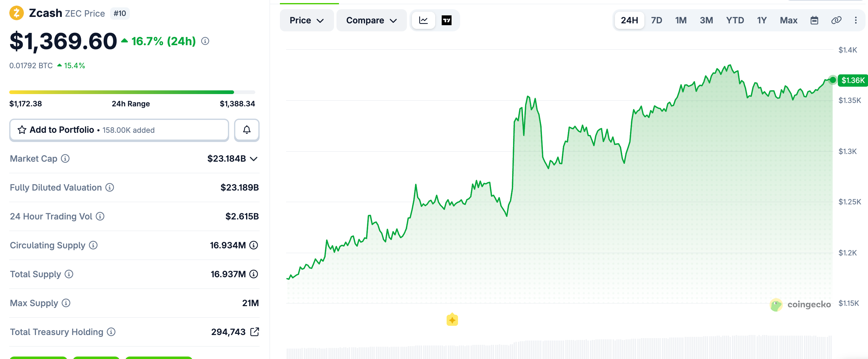Select the 7D time range tab
The height and width of the screenshot is (359, 868).
click(x=656, y=21)
